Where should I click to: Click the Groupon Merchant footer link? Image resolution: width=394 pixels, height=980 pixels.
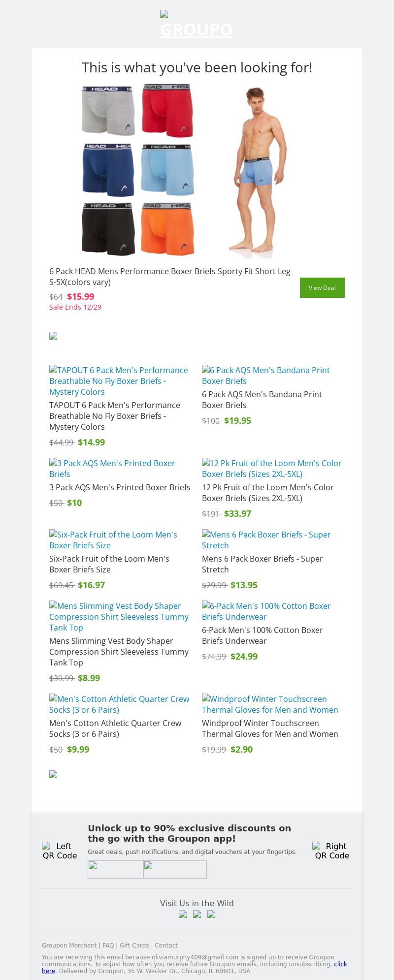pos(69,945)
